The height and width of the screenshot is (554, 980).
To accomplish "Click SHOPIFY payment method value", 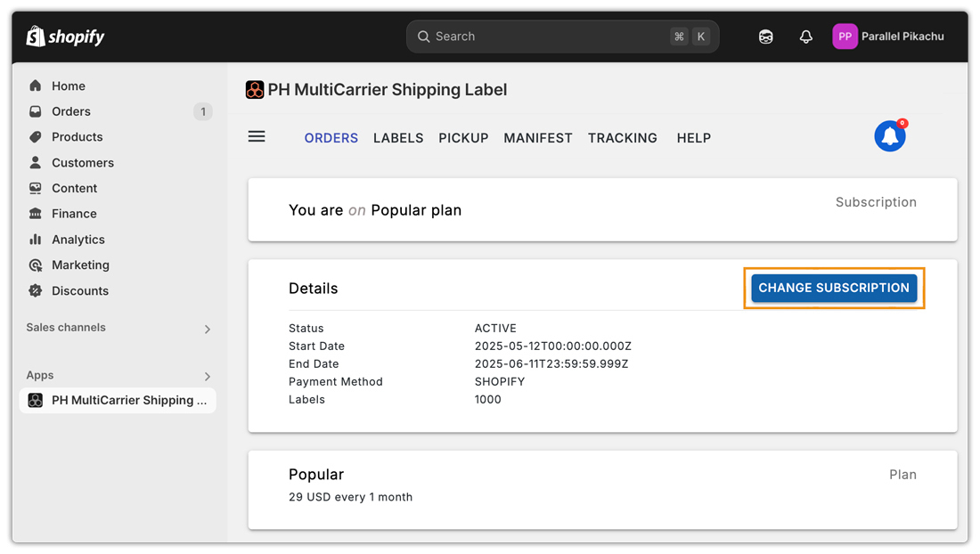I will (500, 381).
